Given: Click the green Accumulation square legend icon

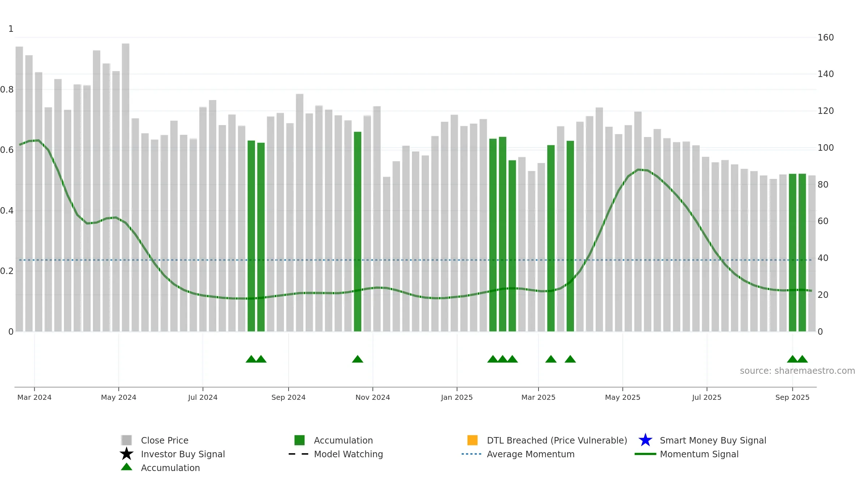Looking at the screenshot, I should 299,440.
